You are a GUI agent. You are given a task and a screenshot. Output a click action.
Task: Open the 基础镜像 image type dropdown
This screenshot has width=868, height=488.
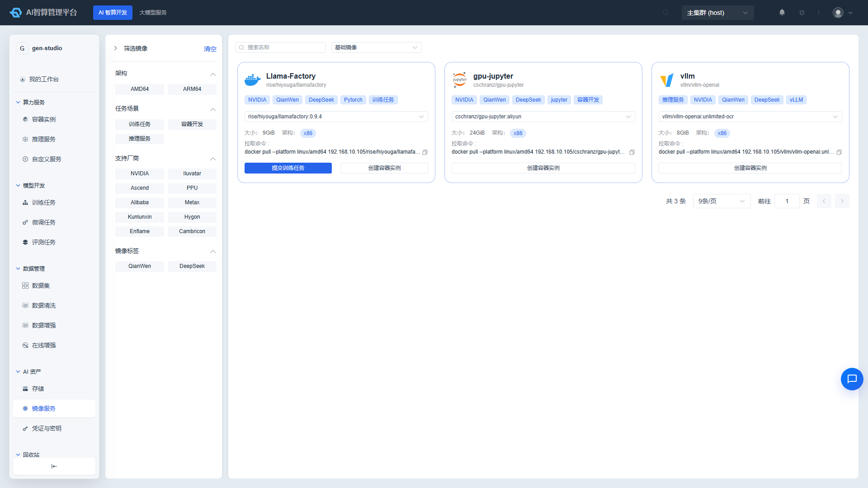coord(376,47)
